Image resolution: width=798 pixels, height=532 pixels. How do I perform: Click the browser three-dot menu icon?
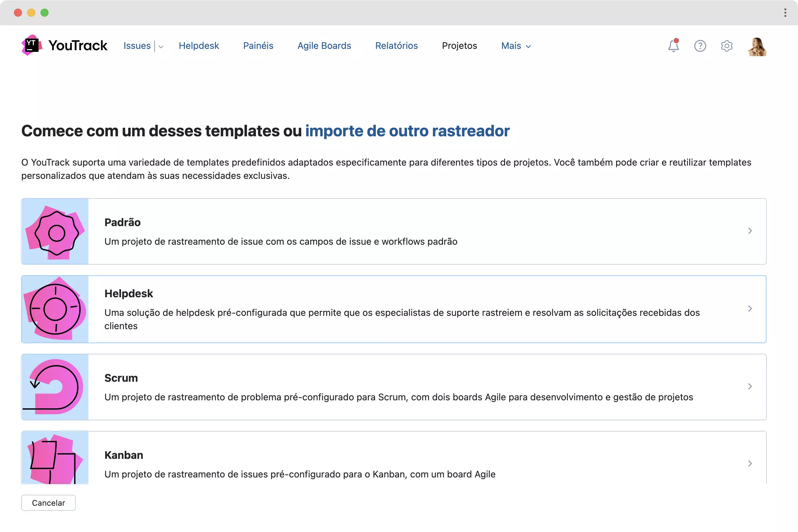(785, 13)
